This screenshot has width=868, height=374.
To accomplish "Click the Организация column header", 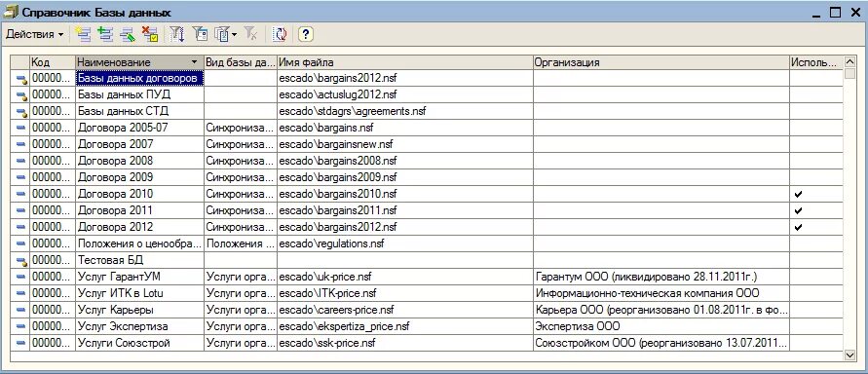I will [x=660, y=62].
